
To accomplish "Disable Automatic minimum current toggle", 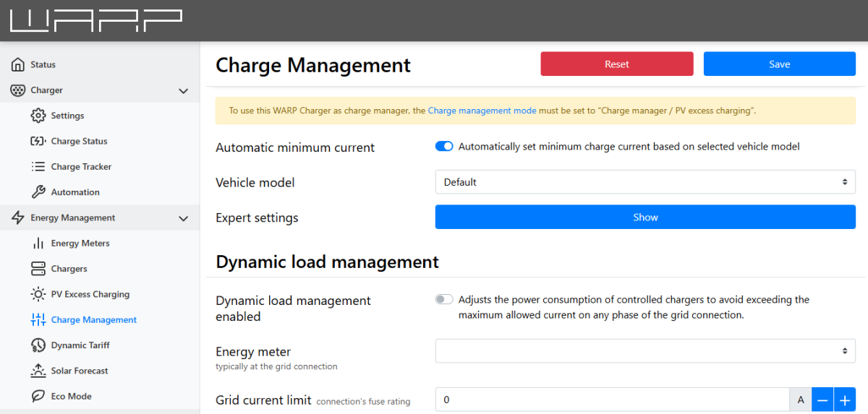I will tap(444, 147).
